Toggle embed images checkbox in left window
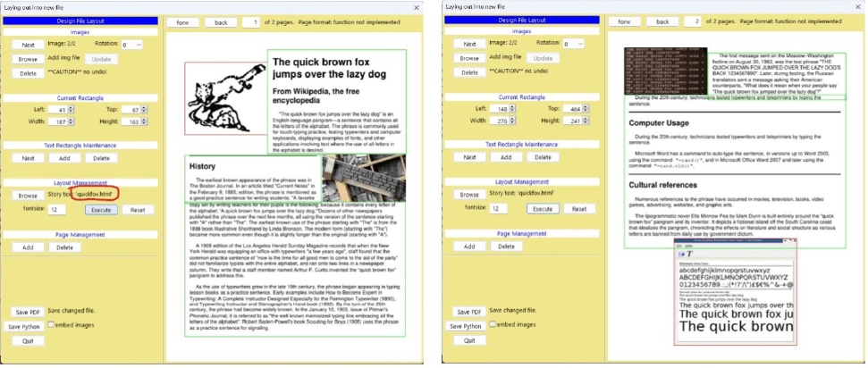The height and width of the screenshot is (368, 868). pyautogui.click(x=51, y=325)
